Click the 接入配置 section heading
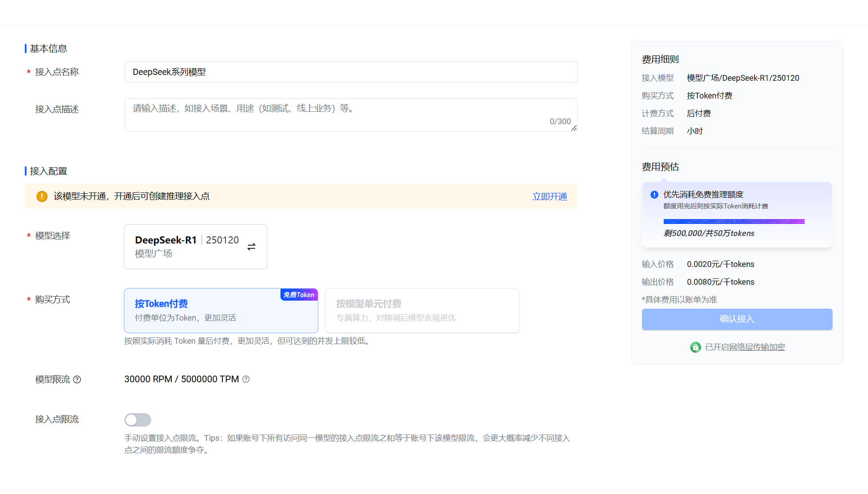The height and width of the screenshot is (494, 868). pos(48,171)
